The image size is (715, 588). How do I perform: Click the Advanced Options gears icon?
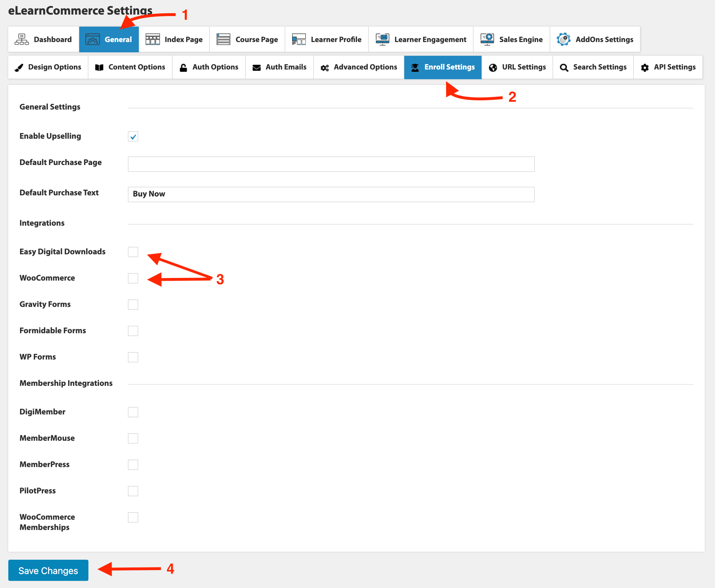point(325,68)
